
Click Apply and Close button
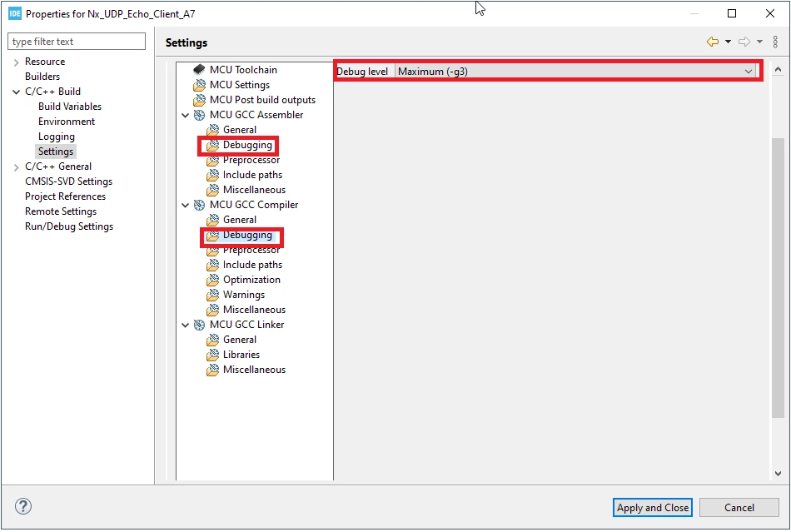(x=652, y=508)
